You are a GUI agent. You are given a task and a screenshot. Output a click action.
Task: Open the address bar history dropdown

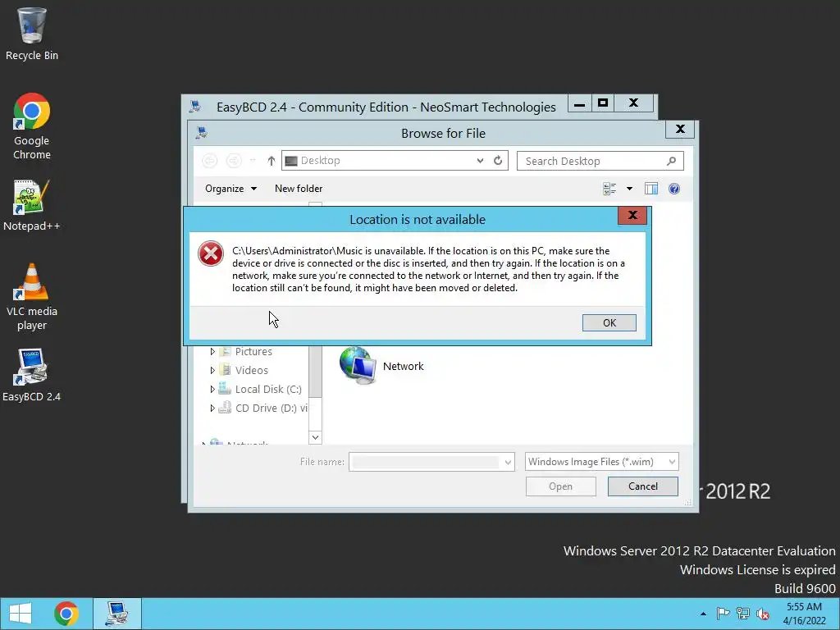tap(480, 160)
